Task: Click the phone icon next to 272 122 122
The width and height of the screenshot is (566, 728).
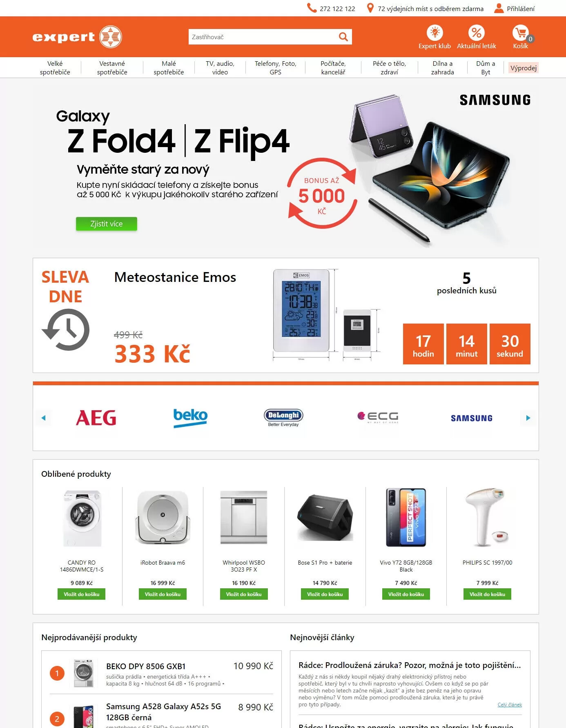Action: 312,8
